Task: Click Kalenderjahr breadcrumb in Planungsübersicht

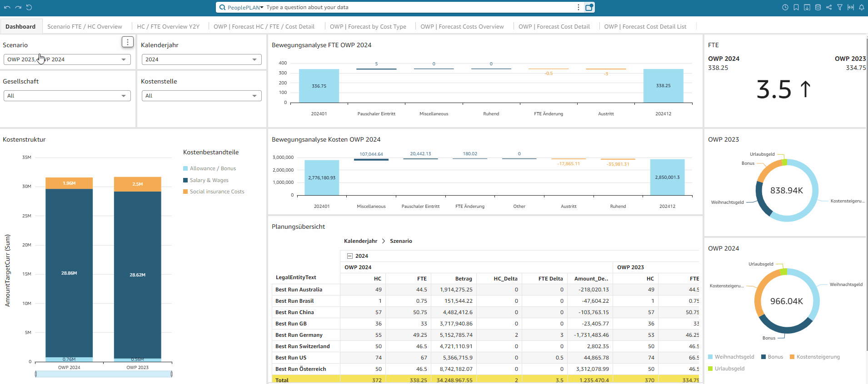Action: [360, 241]
